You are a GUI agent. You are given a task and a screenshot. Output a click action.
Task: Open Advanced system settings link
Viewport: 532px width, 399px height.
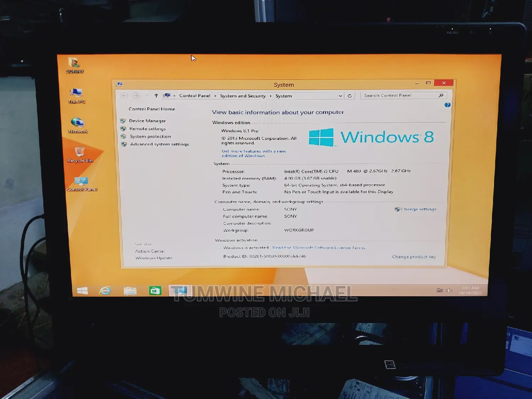click(x=159, y=144)
